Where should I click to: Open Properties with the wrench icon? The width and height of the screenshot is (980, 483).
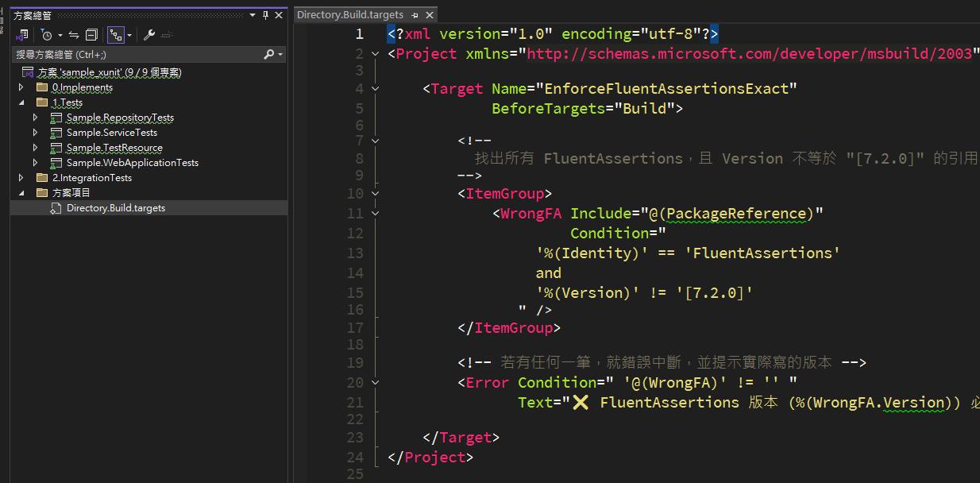[x=149, y=35]
